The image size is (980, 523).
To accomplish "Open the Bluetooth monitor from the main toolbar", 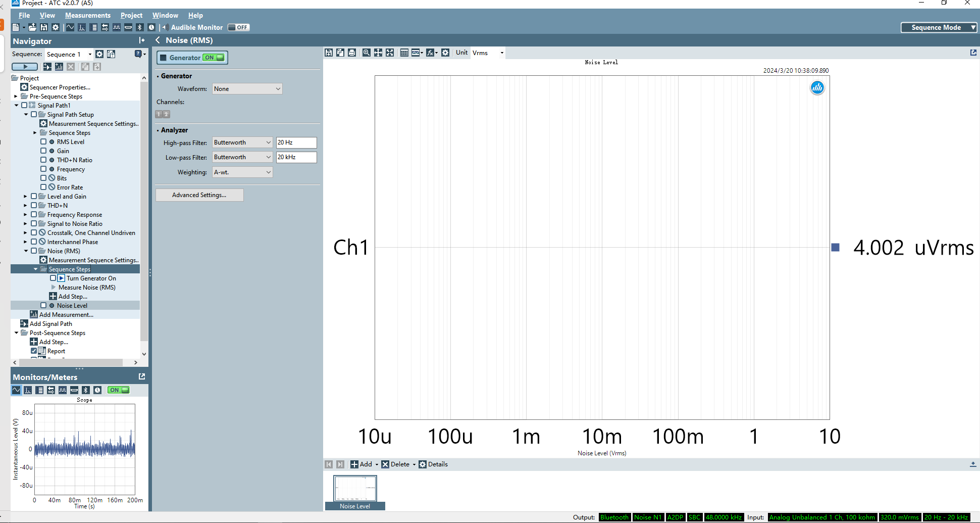I will click(x=140, y=27).
